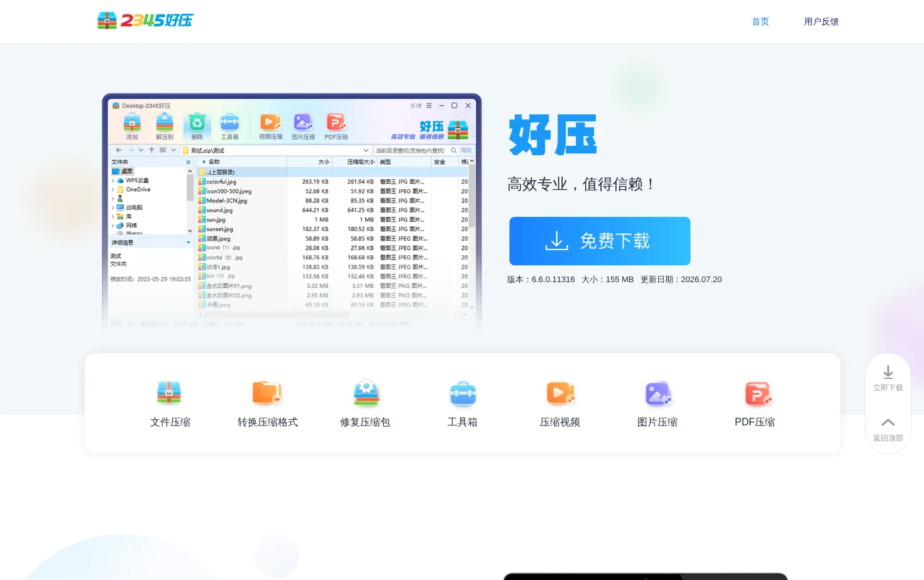This screenshot has width=924, height=580.
Task: Click the 免费下载 download button
Action: click(x=600, y=241)
